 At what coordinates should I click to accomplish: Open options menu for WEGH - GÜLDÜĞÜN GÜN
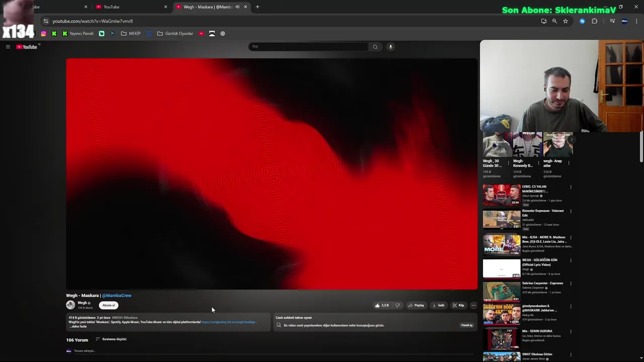(x=571, y=260)
